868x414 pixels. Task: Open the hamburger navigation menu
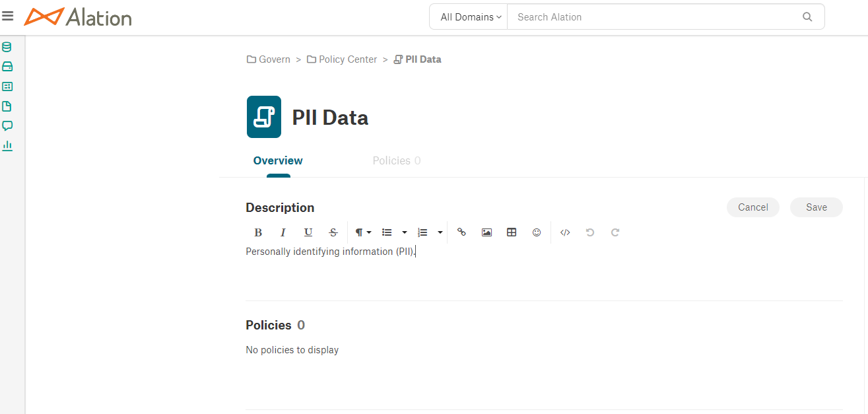[8, 16]
